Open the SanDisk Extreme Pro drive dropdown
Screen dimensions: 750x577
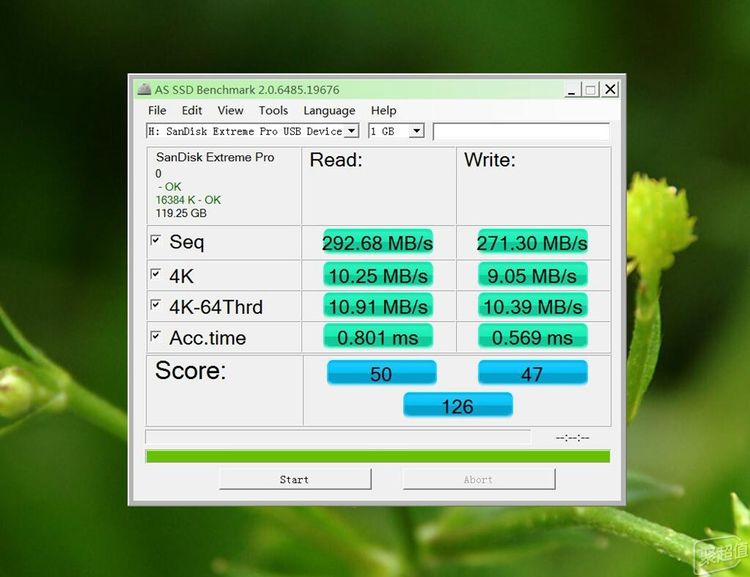[x=352, y=131]
